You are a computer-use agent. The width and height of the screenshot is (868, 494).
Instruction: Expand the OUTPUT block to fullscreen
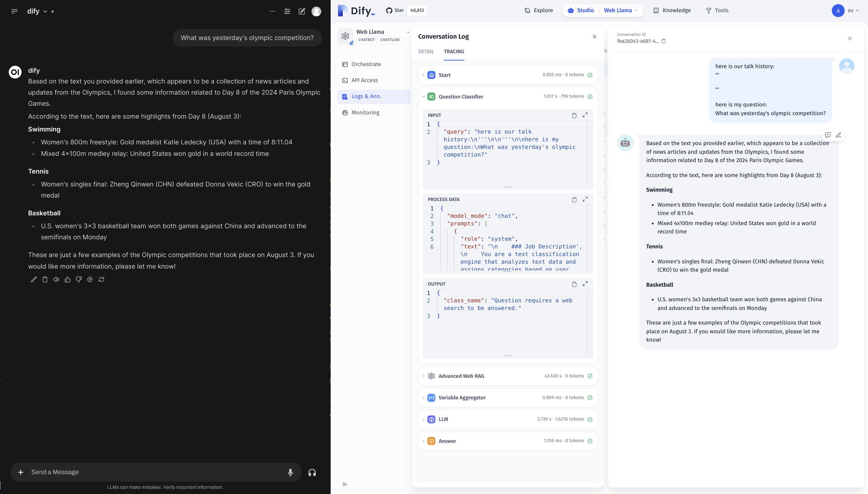click(585, 284)
